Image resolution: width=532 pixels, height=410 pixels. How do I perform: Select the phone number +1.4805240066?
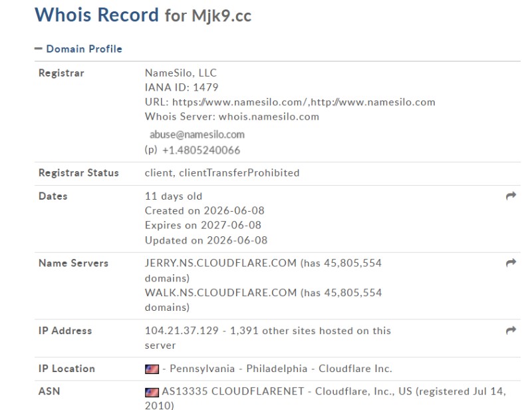201,150
